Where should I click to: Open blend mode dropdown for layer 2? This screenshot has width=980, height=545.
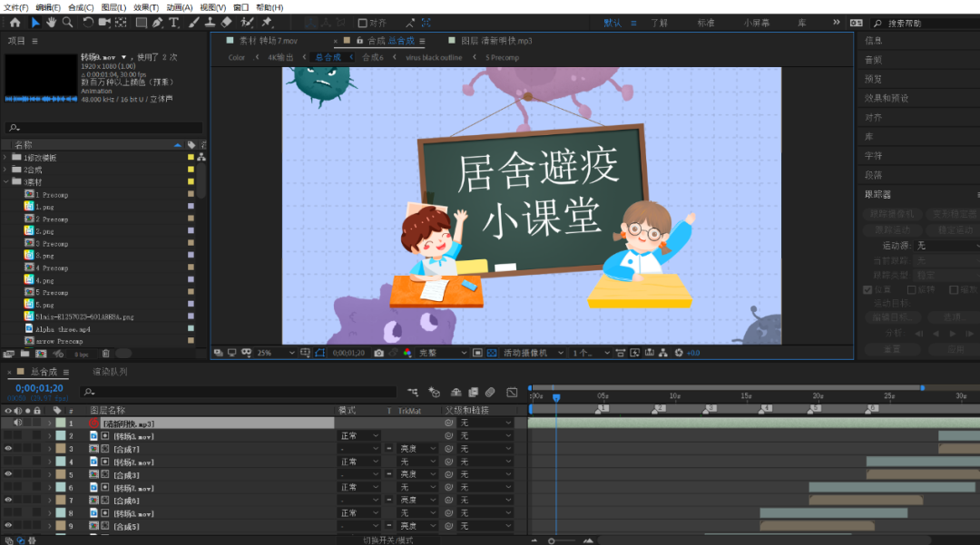pyautogui.click(x=359, y=436)
